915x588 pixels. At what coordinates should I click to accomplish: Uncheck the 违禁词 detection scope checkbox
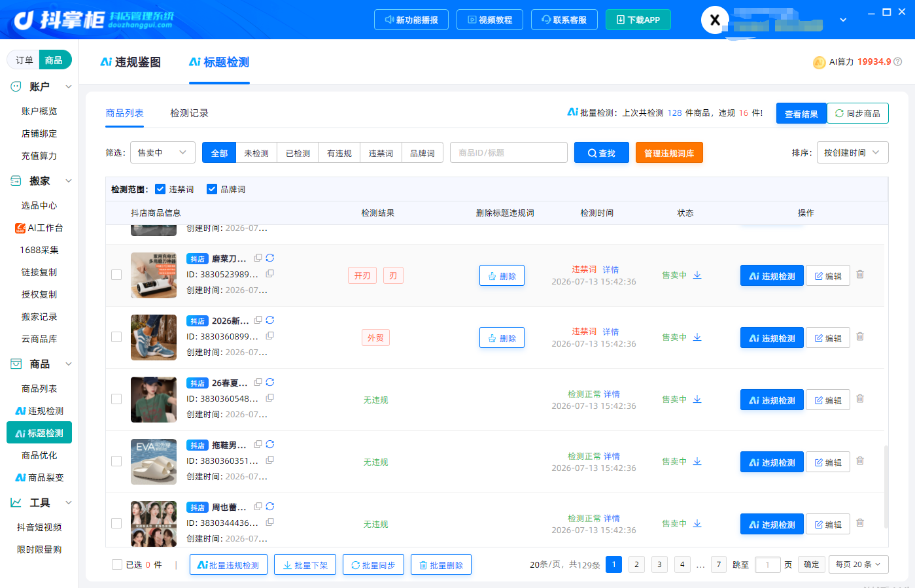(x=160, y=189)
